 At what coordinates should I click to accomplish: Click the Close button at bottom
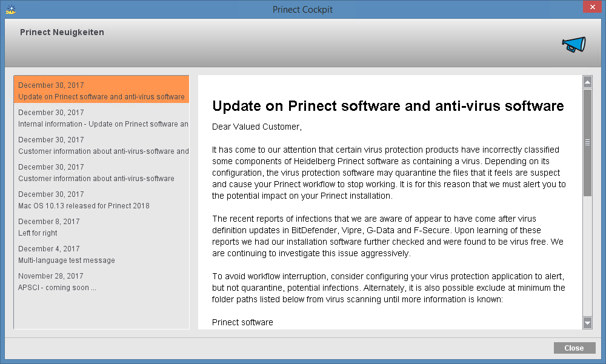click(x=574, y=348)
